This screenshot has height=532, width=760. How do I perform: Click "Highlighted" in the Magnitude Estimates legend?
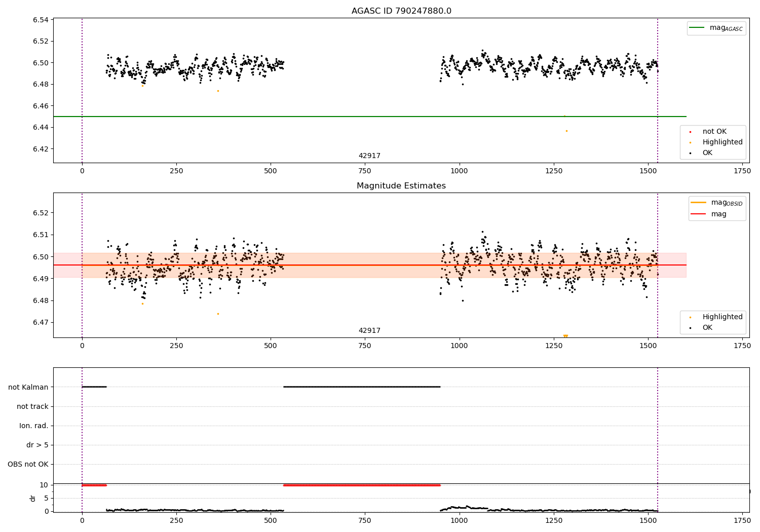coord(723,317)
